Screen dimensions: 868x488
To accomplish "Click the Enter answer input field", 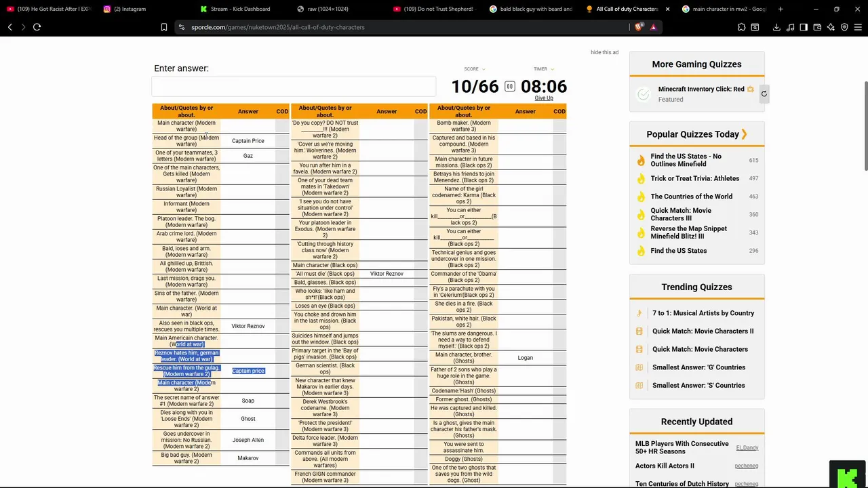I will [x=294, y=86].
